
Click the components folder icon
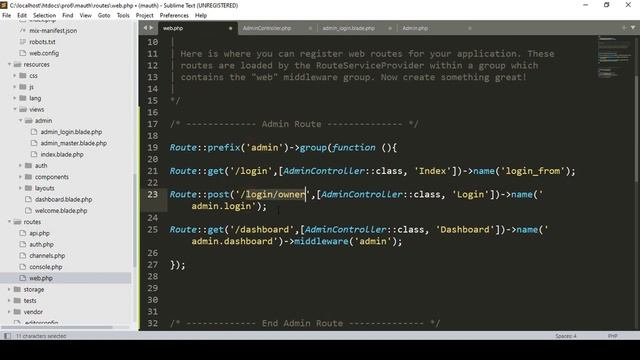point(28,177)
